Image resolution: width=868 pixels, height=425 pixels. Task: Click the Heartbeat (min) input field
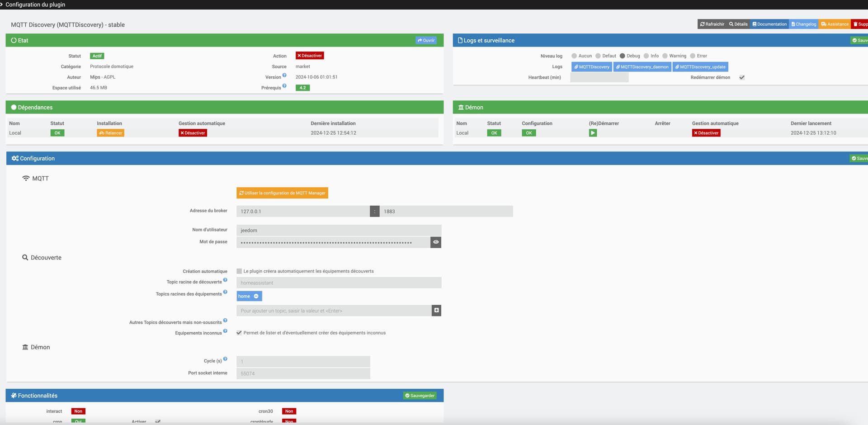pos(599,77)
